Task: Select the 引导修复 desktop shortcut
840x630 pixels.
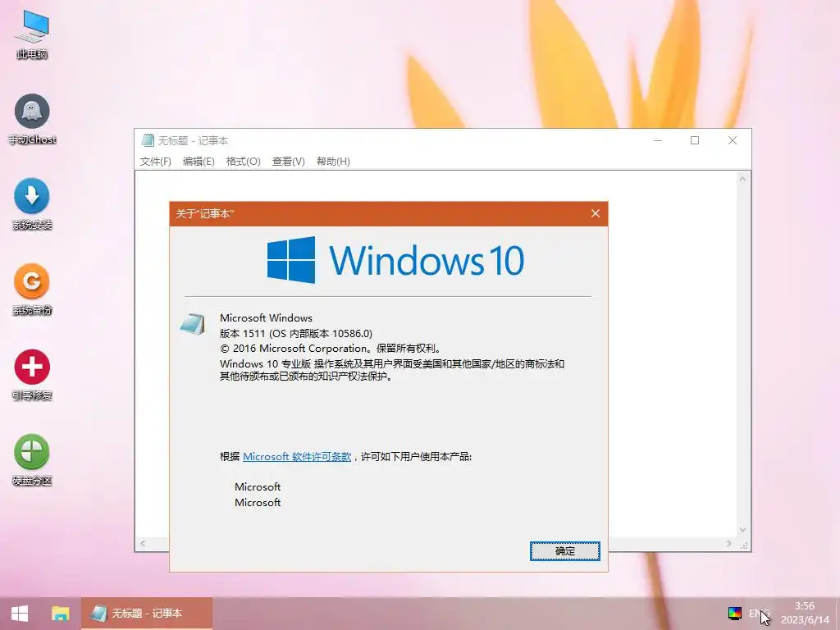Action: coord(32,375)
